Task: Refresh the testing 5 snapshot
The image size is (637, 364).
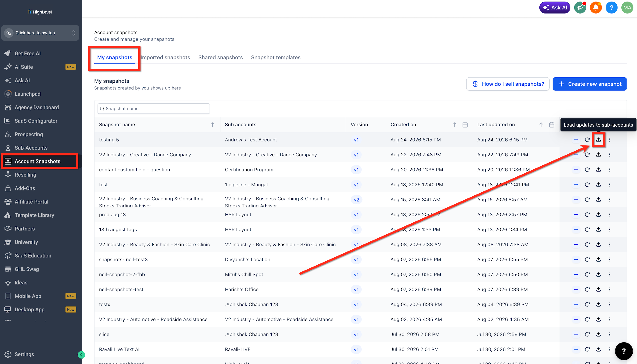Action: (587, 140)
